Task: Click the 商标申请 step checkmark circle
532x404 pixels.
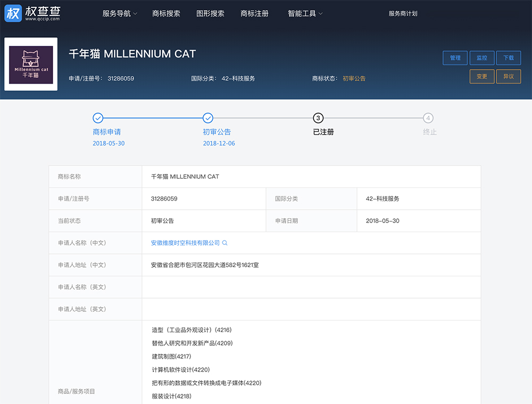Action: (x=98, y=118)
